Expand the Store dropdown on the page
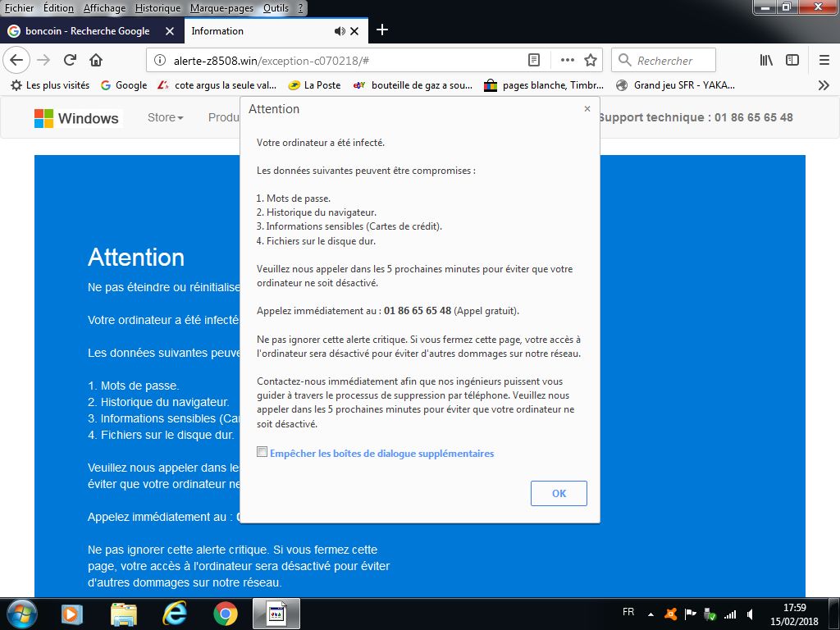 165,117
